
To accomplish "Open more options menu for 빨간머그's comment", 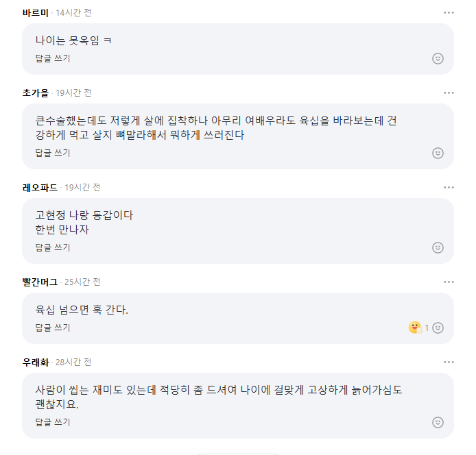I will pyautogui.click(x=449, y=282).
